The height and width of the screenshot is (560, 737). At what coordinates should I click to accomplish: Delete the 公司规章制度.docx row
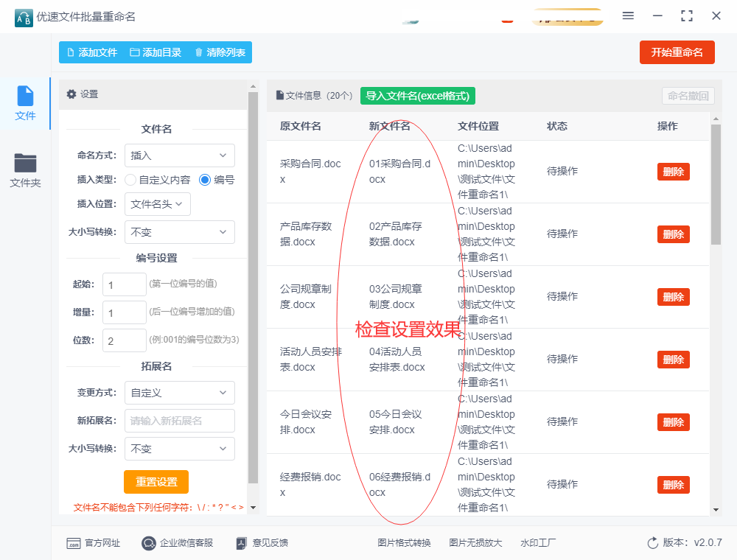(x=673, y=297)
